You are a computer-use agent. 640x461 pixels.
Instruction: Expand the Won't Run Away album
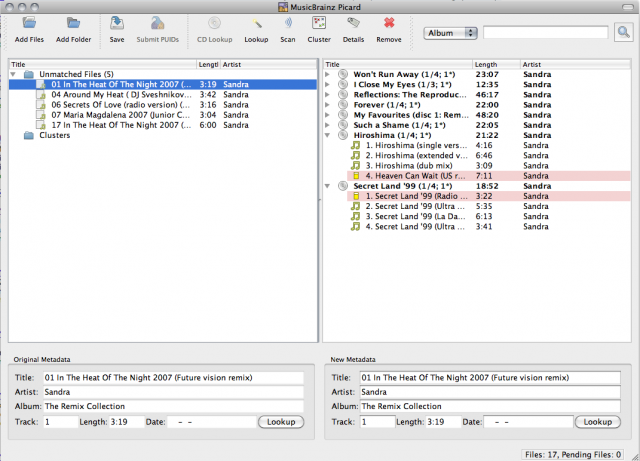(327, 74)
